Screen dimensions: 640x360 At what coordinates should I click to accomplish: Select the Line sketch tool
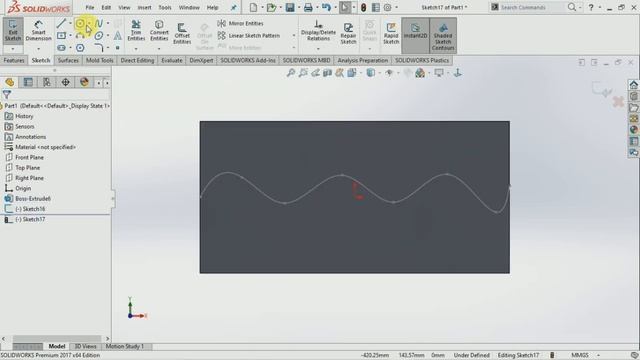(61, 23)
